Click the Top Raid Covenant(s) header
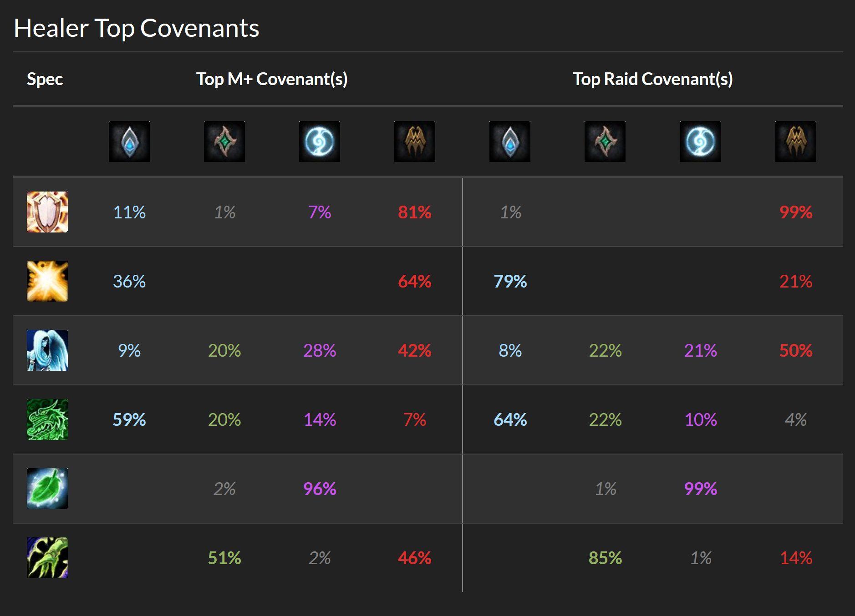 [x=653, y=79]
